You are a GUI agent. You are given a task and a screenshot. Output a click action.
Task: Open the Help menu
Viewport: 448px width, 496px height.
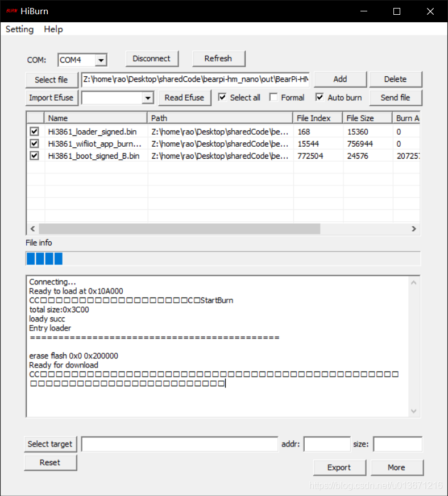[53, 30]
